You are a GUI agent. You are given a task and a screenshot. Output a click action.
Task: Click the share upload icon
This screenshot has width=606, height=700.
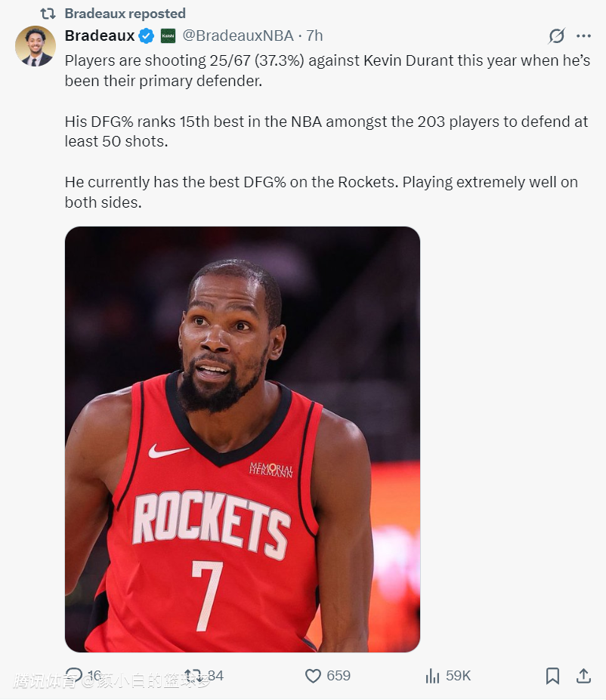[583, 676]
